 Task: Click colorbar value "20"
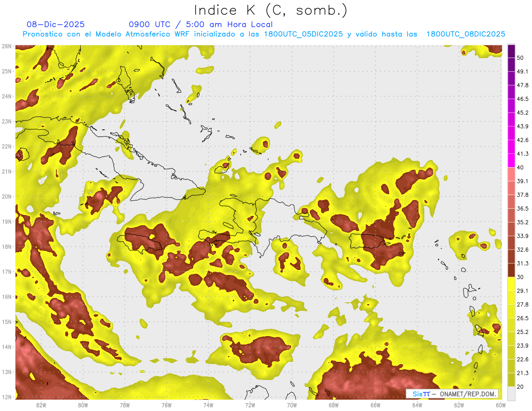click(x=520, y=387)
